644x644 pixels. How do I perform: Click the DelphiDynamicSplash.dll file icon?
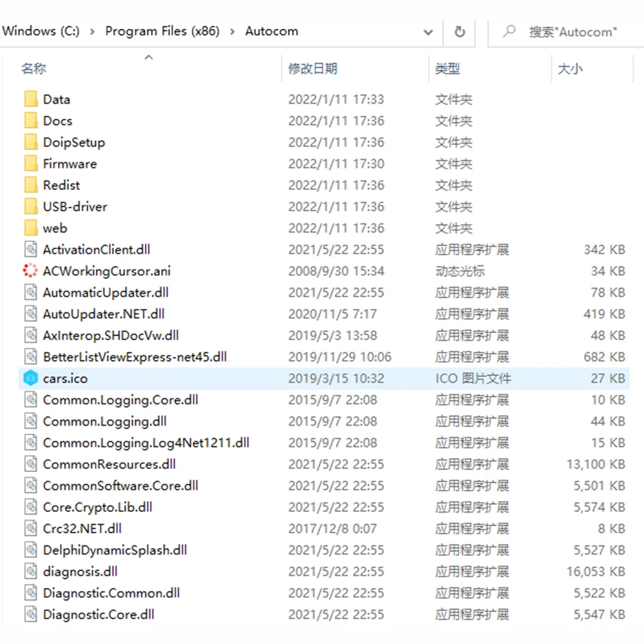31,550
